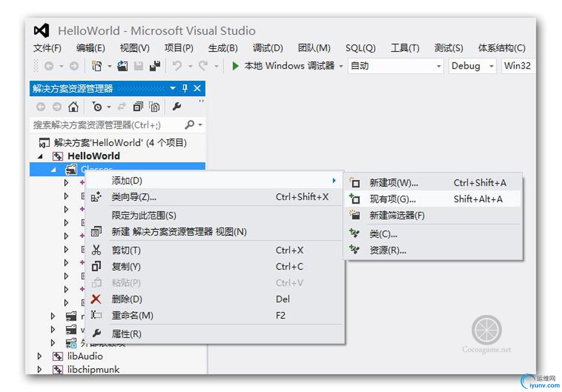
Task: Choose 属性(R) in the context menu
Action: click(x=215, y=334)
